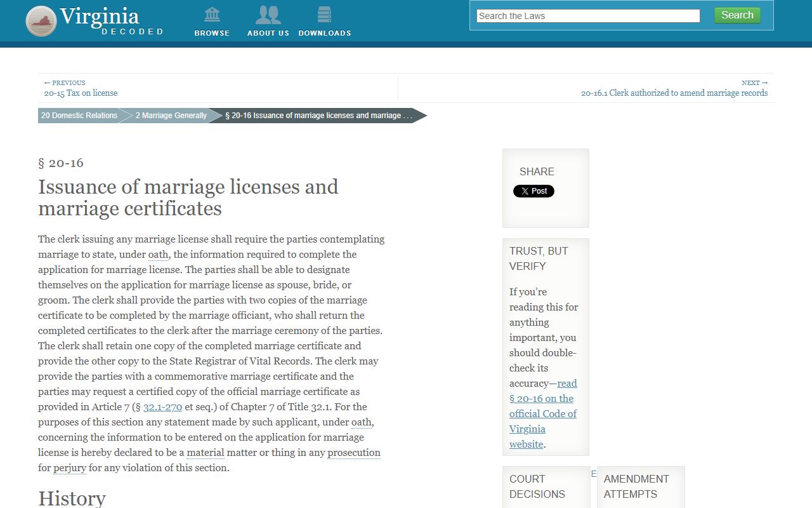Click the defined term prosecution

tap(354, 453)
